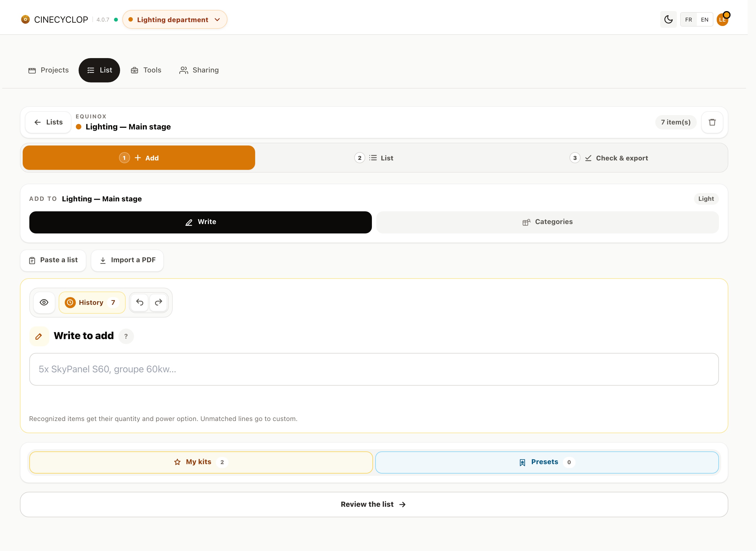Toggle dark mode with the moon icon
This screenshot has width=756, height=551.
click(668, 19)
